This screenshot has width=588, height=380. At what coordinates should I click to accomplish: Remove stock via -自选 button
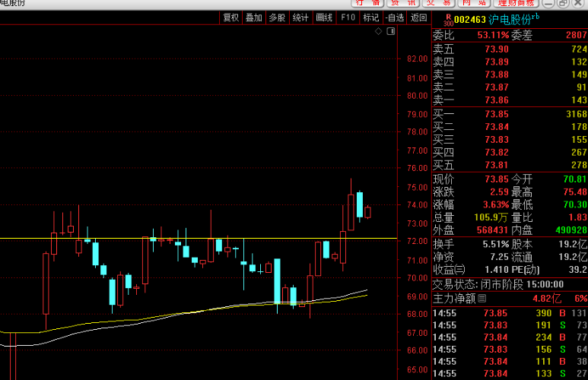[395, 17]
